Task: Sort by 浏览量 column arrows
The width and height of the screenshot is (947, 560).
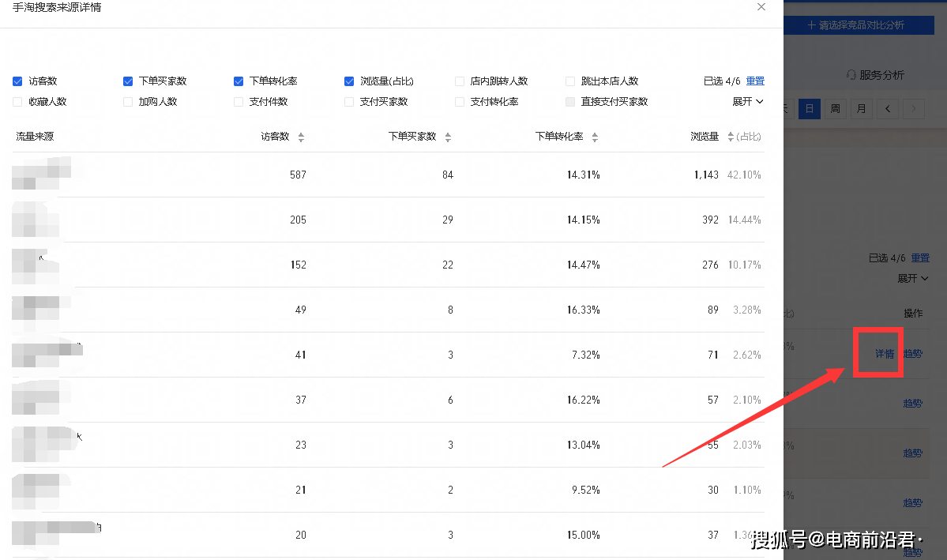Action: [731, 137]
